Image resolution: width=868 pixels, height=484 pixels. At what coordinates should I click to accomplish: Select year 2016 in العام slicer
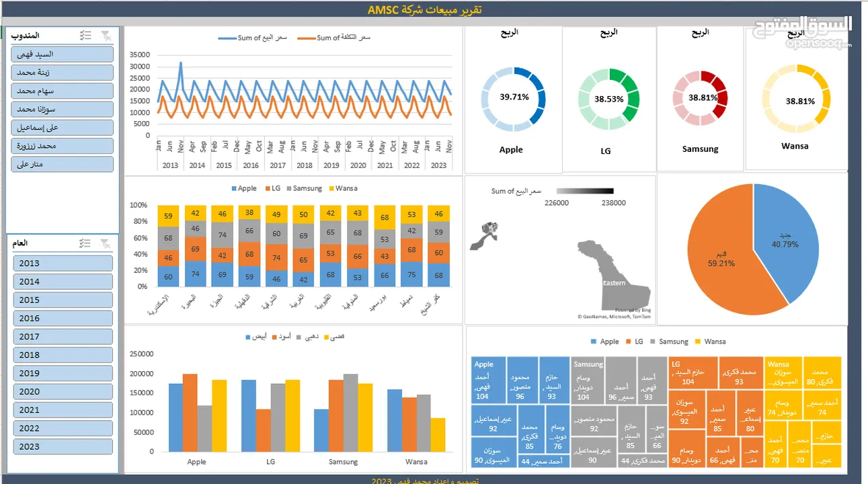coord(63,319)
